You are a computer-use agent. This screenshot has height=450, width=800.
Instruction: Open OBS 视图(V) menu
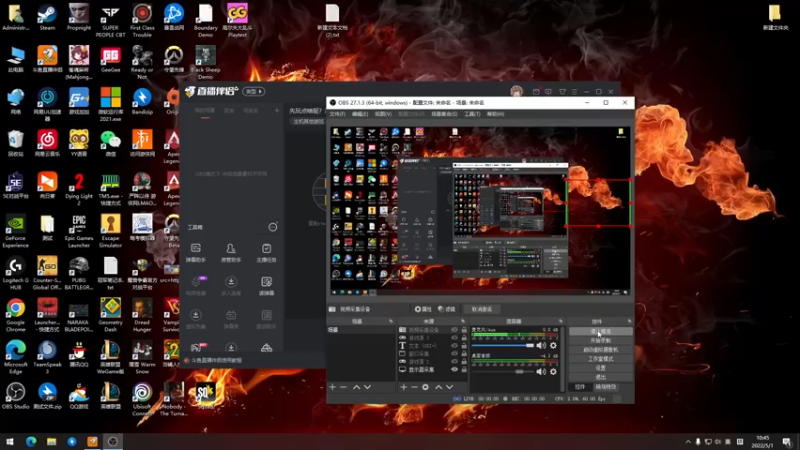[x=383, y=114]
